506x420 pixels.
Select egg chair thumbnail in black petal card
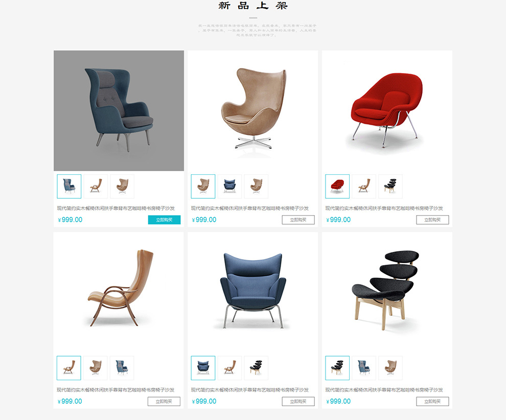[x=390, y=368]
